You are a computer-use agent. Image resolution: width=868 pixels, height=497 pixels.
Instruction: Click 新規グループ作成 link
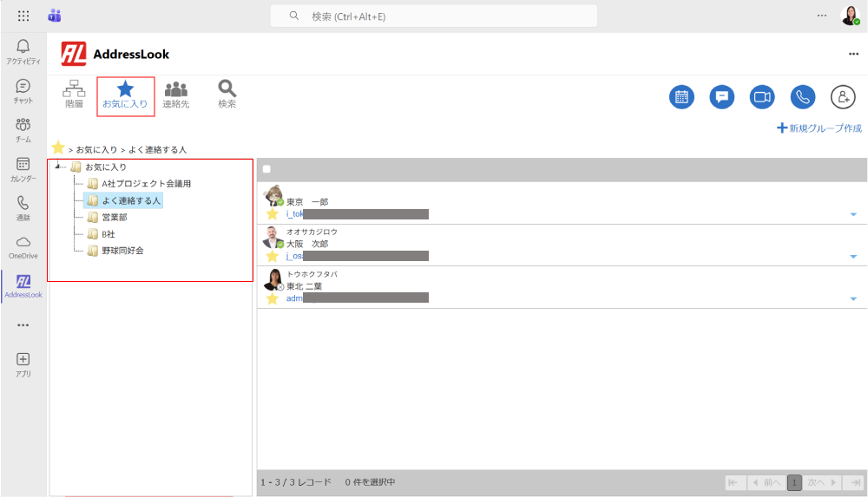[x=819, y=128]
